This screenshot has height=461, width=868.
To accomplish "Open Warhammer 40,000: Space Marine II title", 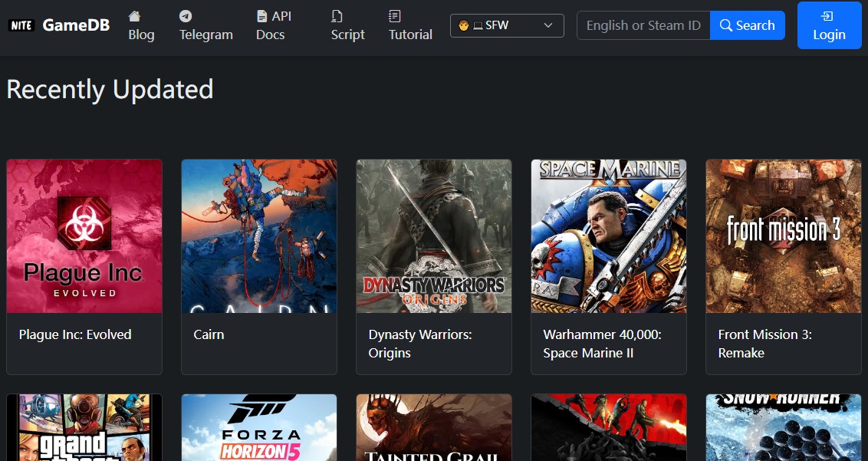I will pyautogui.click(x=602, y=344).
